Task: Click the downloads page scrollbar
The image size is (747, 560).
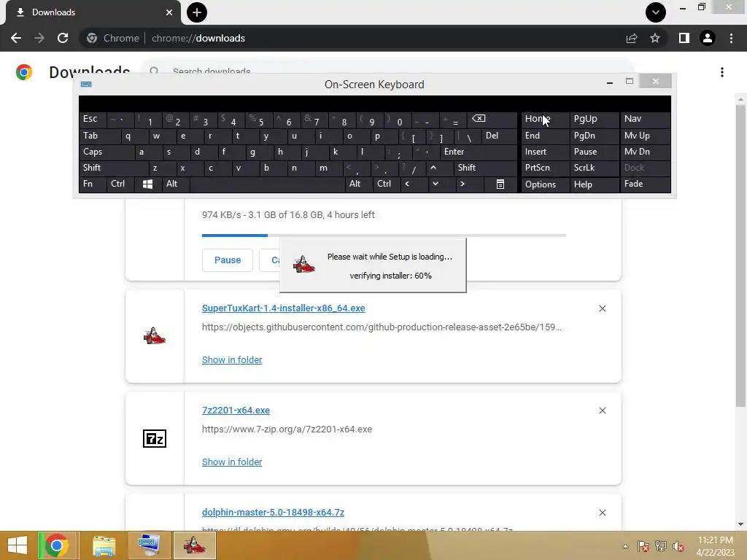Action: [x=740, y=256]
